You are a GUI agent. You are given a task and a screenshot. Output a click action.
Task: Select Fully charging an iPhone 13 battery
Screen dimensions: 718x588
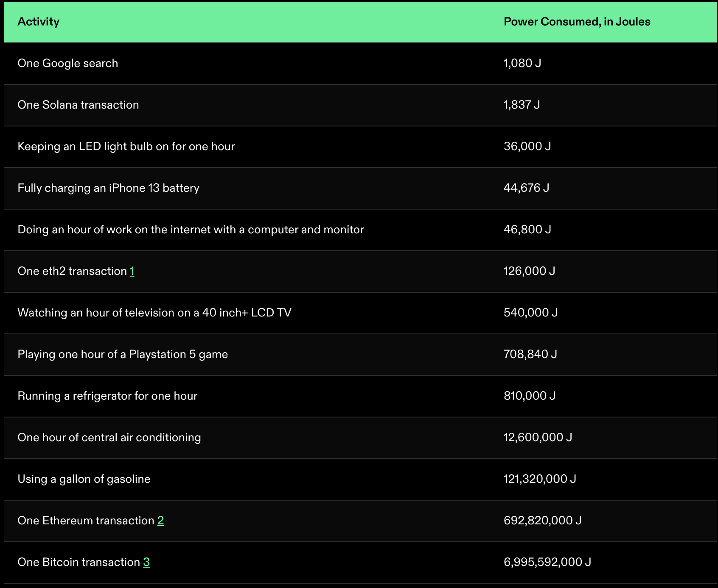(109, 188)
